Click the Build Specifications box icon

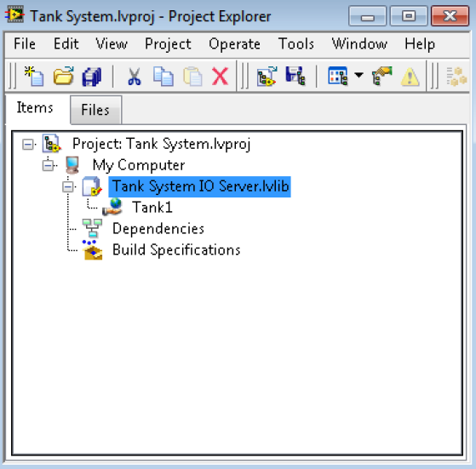coord(93,250)
